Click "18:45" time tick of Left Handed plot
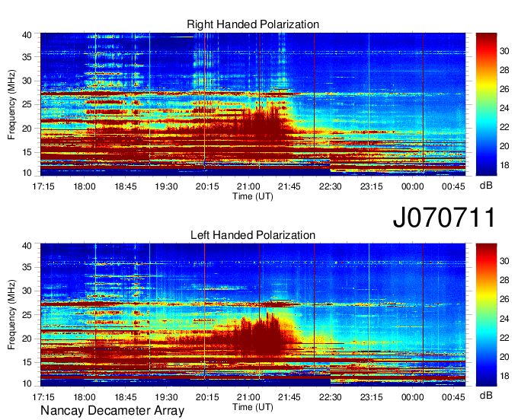This screenshot has width=518, height=420. coord(126,397)
